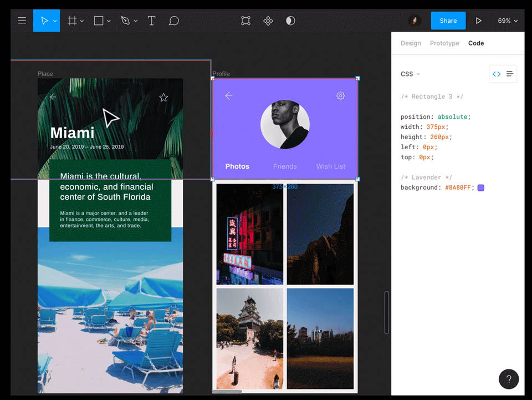Switch to the Prototype tab
The height and width of the screenshot is (400, 532).
coord(444,43)
